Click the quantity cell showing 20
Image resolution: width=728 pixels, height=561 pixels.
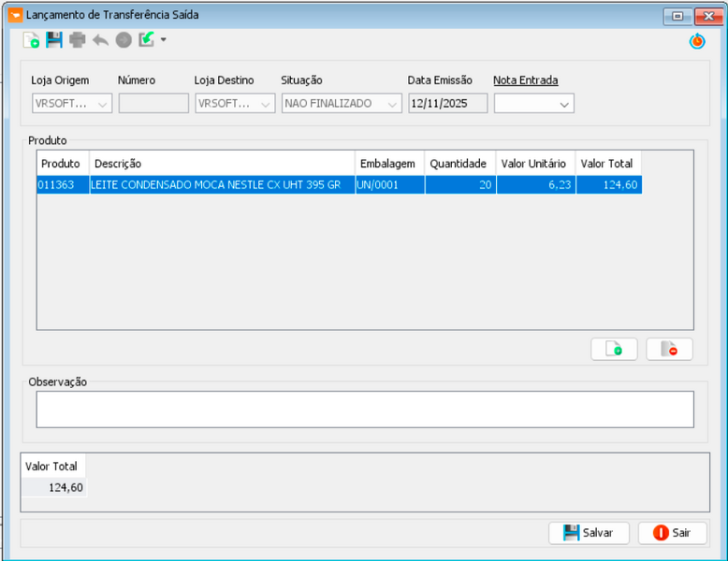tap(460, 185)
